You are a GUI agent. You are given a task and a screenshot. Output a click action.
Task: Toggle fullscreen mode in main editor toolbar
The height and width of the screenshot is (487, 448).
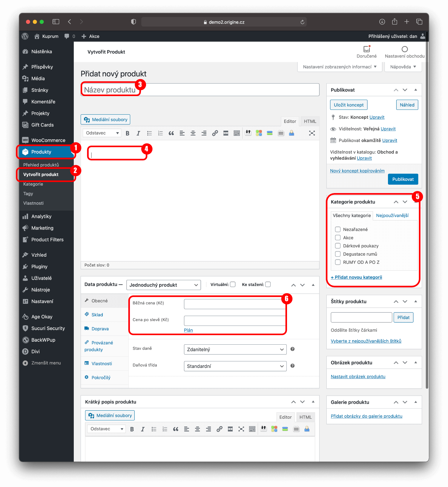tap(312, 133)
